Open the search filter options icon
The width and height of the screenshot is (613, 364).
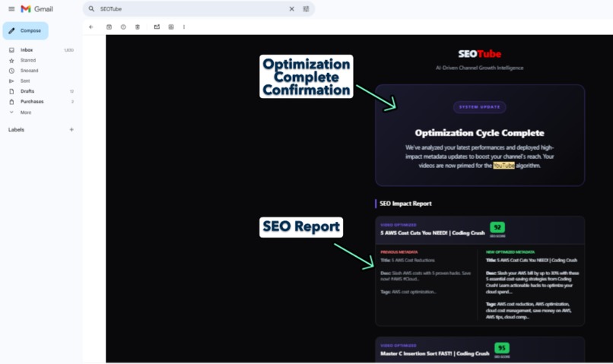click(x=306, y=9)
